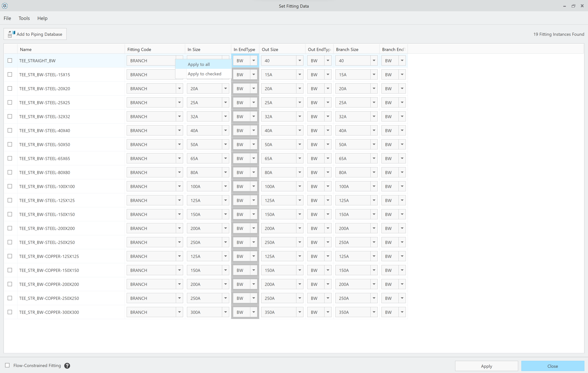This screenshot has width=588, height=373.
Task: Select TEE_STR_BW-COPPER-300X300 row checkbox
Action: tap(10, 312)
